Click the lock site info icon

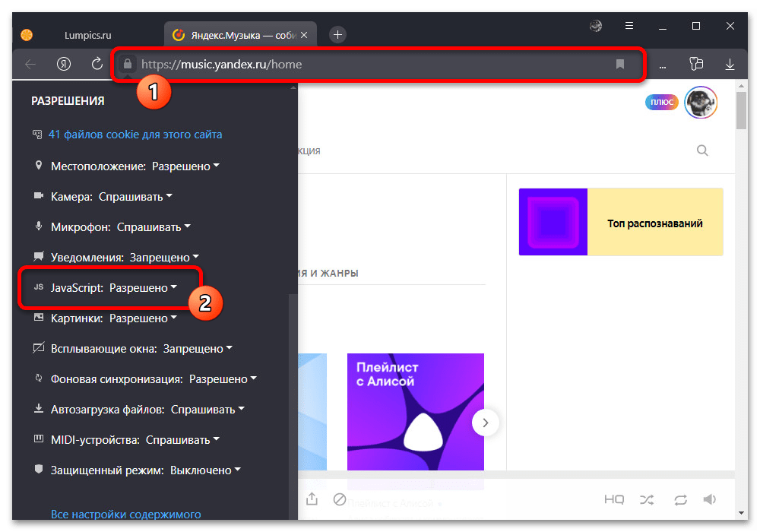tap(128, 64)
